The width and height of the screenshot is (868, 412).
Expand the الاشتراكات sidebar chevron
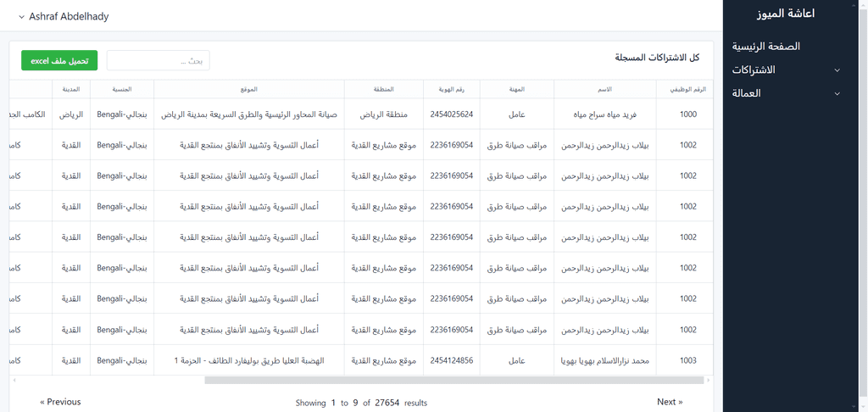point(837,70)
